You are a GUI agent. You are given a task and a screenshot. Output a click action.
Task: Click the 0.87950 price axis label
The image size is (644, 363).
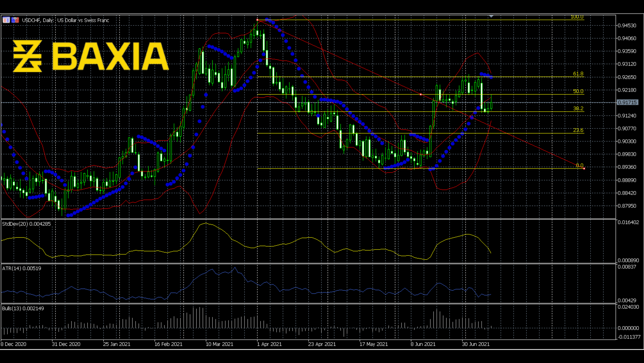tap(627, 206)
